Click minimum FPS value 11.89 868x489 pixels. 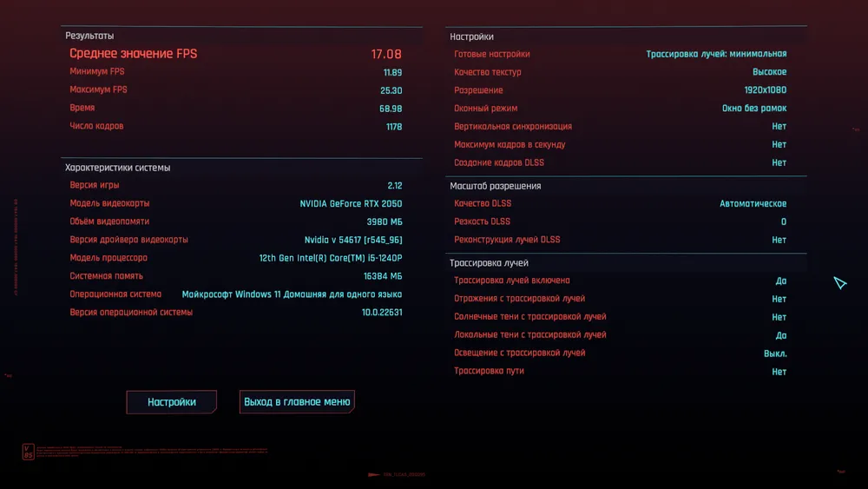coord(392,73)
